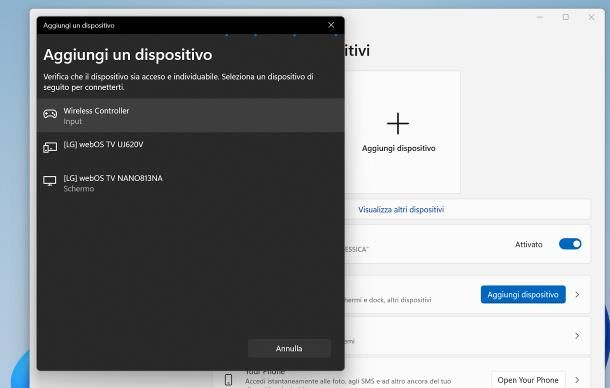This screenshot has height=388, width=610.
Task: Click the Your Phone icon in Settings
Action: pyautogui.click(x=229, y=379)
